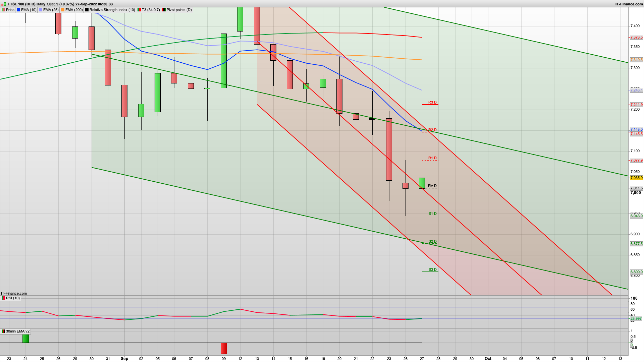Click the 23 September date under the large red candle
This screenshot has height=362, width=644.
[389, 359]
